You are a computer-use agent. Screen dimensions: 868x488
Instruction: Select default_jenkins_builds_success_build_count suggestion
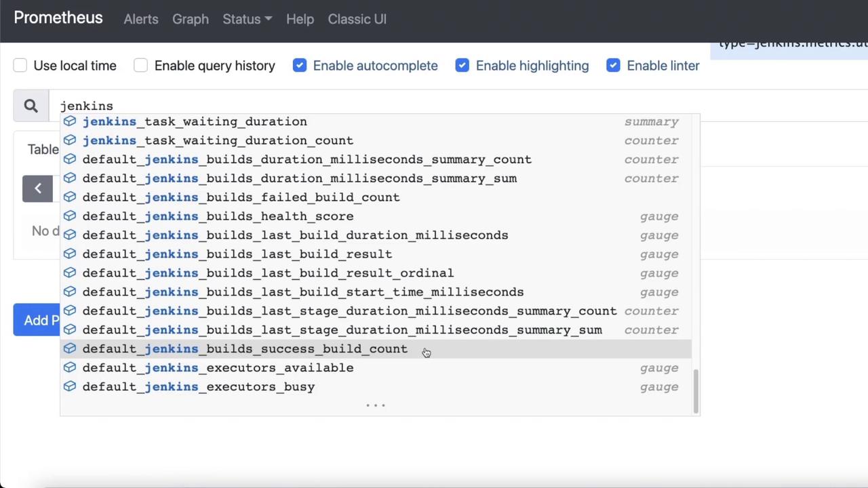[245, 349]
